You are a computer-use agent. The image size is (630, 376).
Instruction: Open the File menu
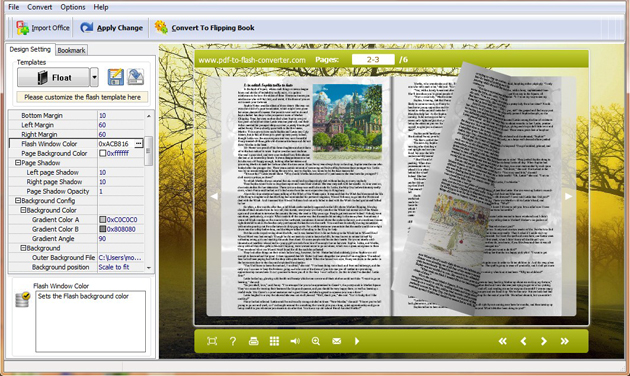tap(14, 7)
